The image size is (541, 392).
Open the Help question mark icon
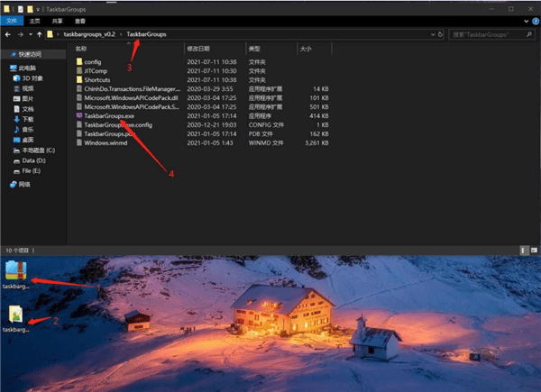click(x=534, y=19)
